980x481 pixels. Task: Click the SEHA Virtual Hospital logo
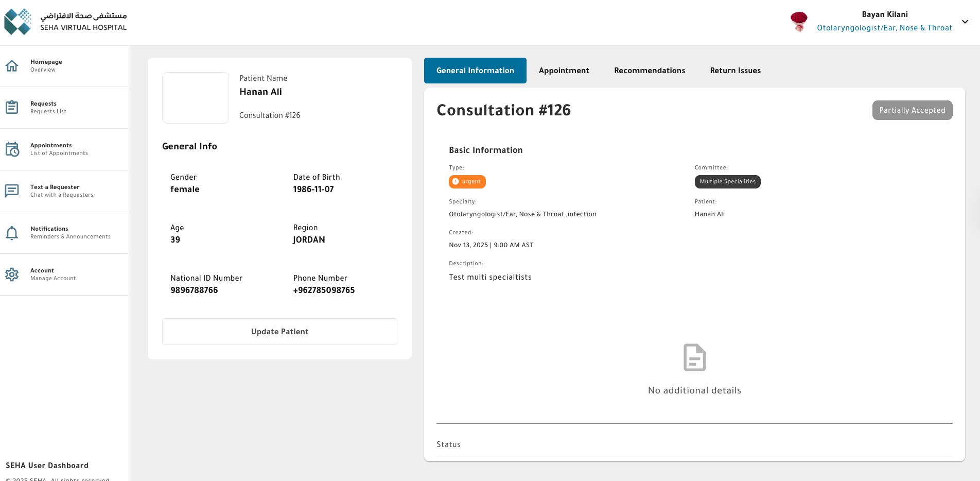pyautogui.click(x=18, y=22)
